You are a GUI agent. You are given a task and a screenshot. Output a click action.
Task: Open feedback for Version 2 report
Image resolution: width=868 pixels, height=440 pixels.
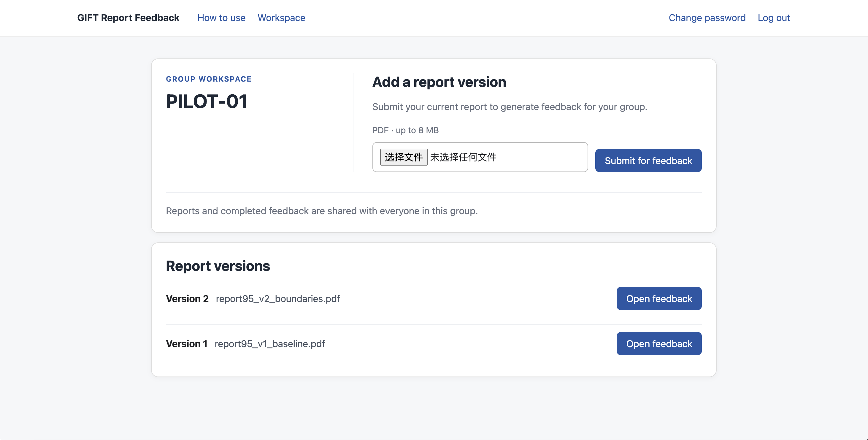659,298
